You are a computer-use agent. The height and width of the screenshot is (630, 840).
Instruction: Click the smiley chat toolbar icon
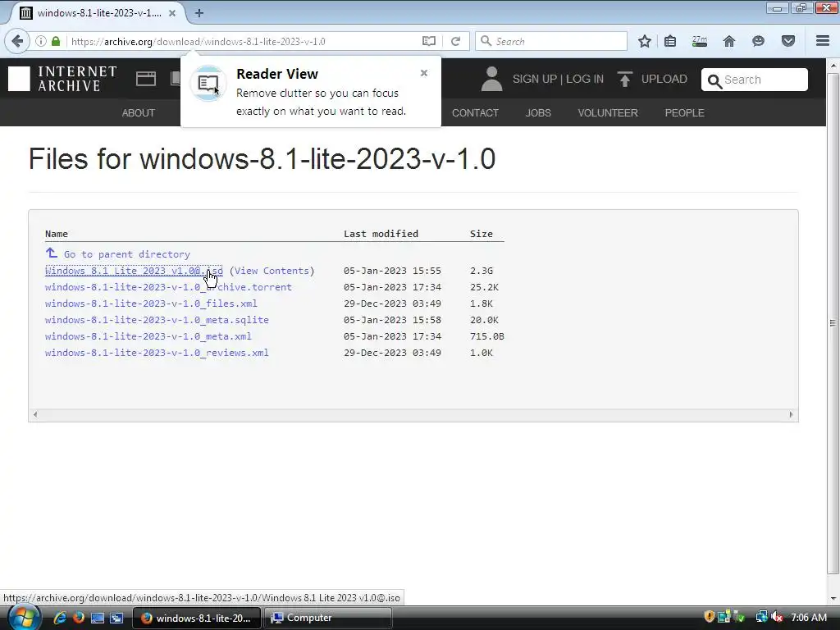click(758, 41)
